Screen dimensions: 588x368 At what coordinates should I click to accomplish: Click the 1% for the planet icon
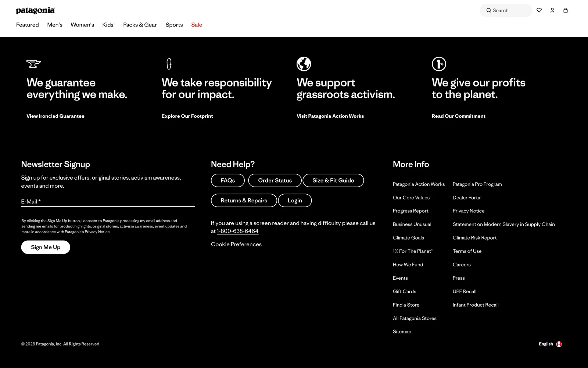(439, 64)
